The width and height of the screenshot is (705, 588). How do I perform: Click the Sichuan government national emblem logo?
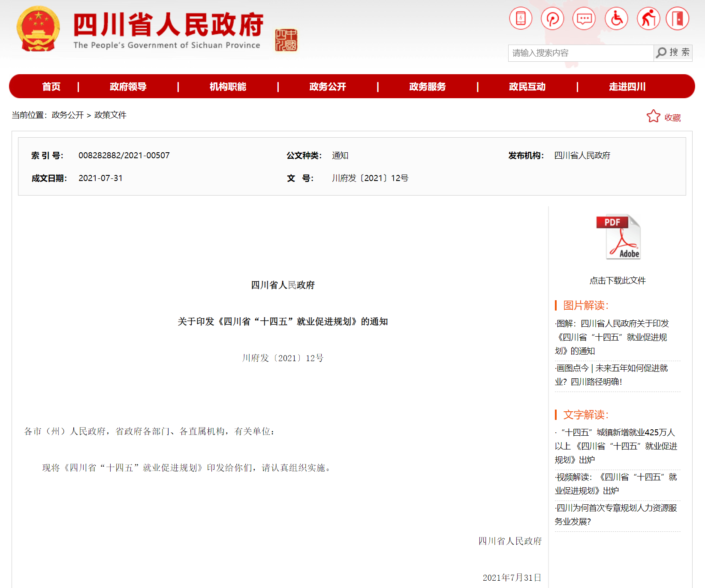point(38,29)
